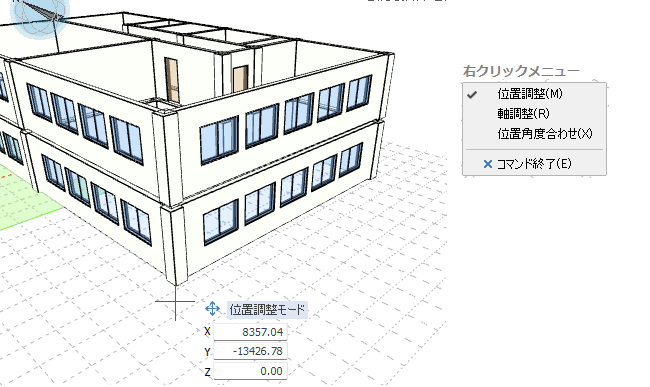Click the X coordinate field showing 8357.04
Viewport: 650px width, 387px height.
click(250, 332)
